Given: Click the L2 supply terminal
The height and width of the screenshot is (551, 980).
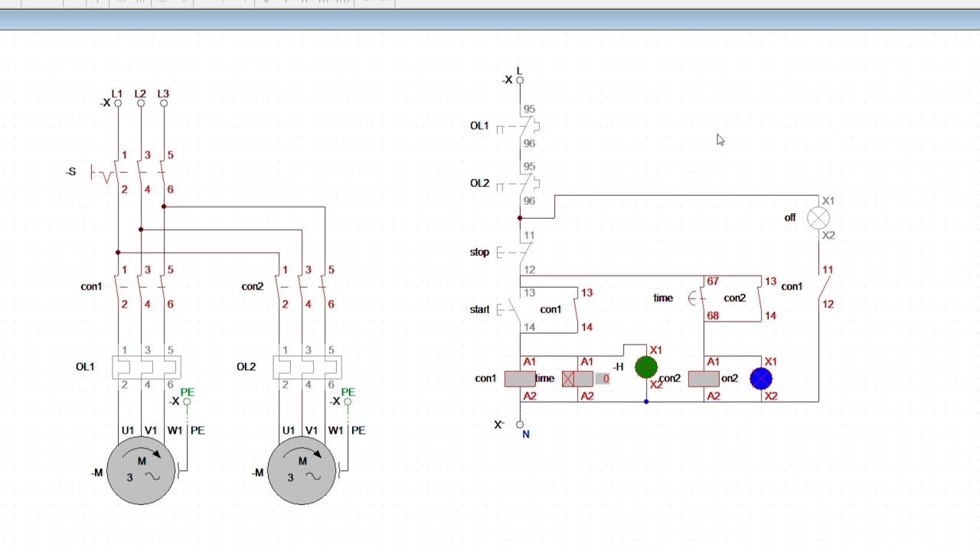Looking at the screenshot, I should pyautogui.click(x=141, y=103).
